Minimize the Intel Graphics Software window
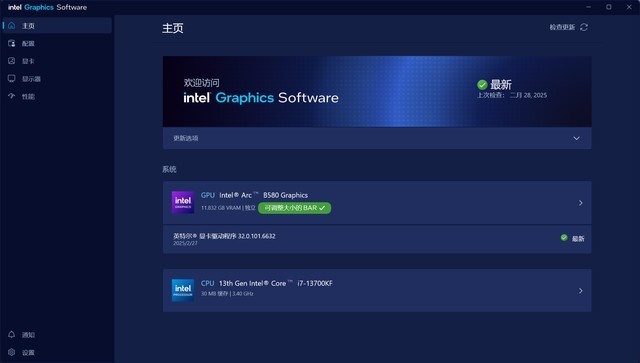640x363 pixels. tap(589, 7)
